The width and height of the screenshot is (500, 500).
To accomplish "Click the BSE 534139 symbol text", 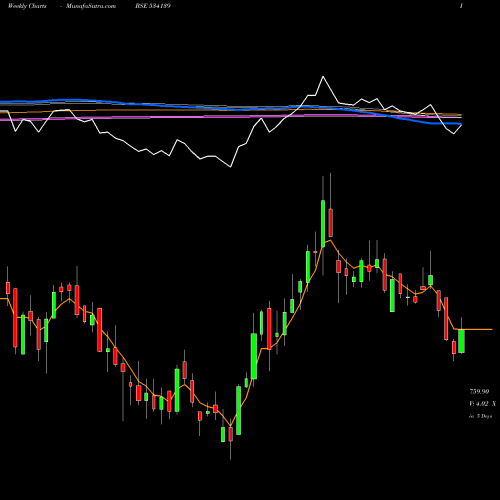I will coord(153,6).
